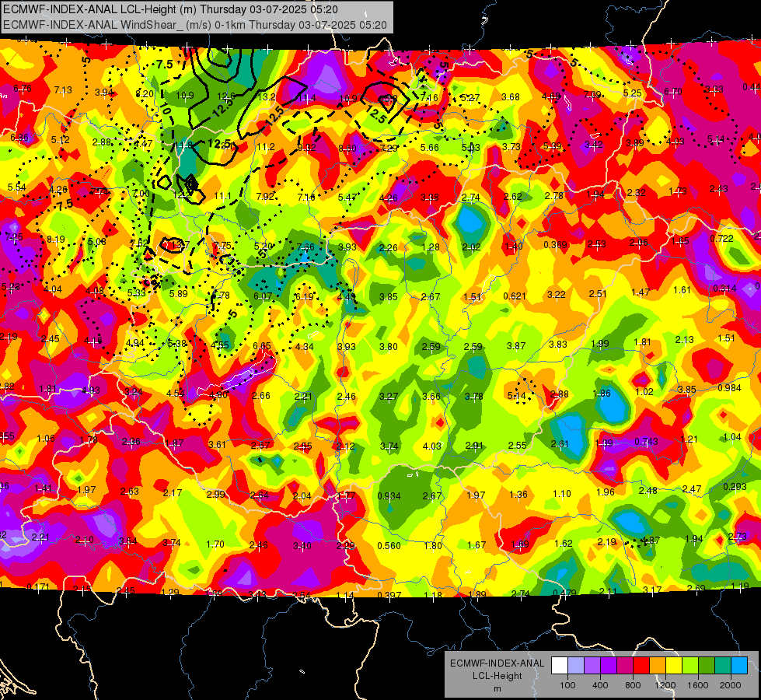Screen dimensions: 761x700
Task: Click the pale lavender swatch in the legend
Action: pos(576,666)
